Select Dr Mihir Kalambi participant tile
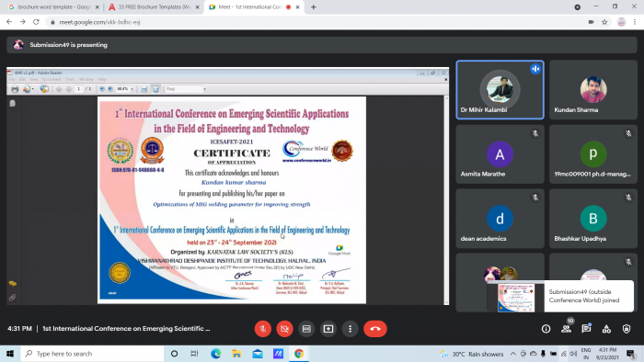 click(500, 90)
